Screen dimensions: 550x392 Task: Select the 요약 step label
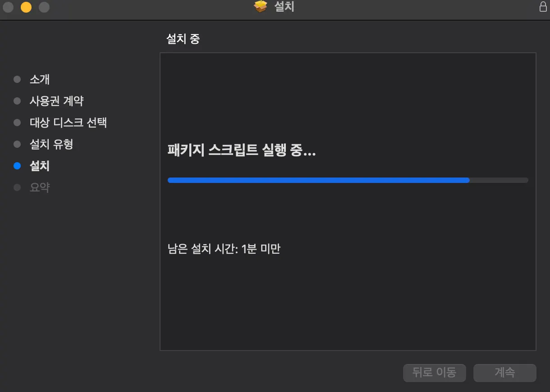40,187
